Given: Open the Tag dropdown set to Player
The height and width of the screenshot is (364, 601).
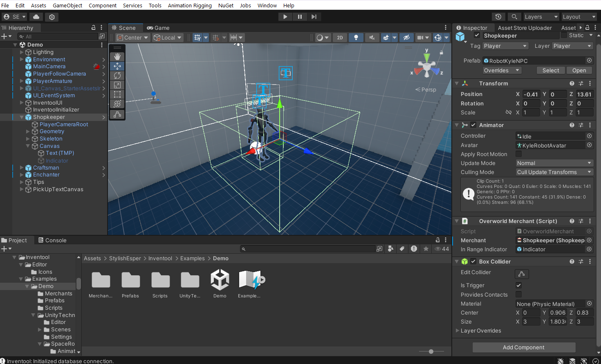Looking at the screenshot, I should (505, 46).
